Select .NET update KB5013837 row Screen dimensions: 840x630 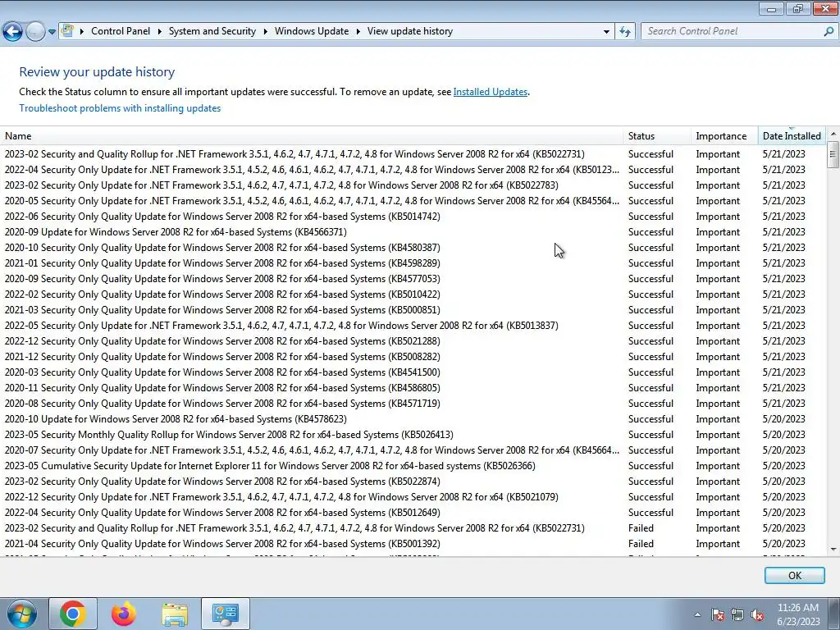pos(413,326)
